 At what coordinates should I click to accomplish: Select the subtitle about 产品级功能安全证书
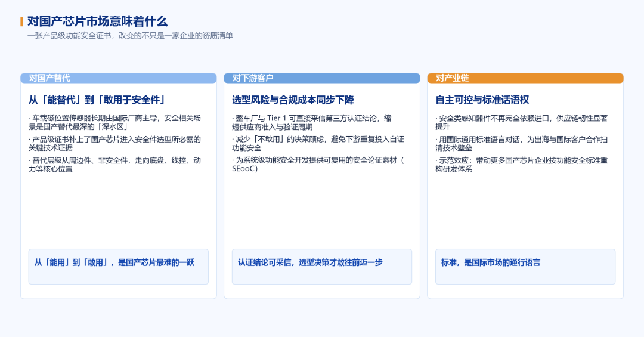pos(130,36)
